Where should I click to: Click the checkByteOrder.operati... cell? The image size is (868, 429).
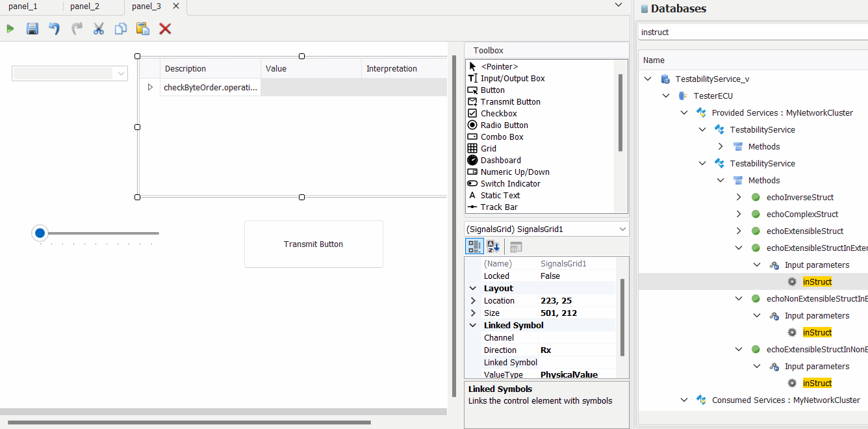[x=211, y=87]
